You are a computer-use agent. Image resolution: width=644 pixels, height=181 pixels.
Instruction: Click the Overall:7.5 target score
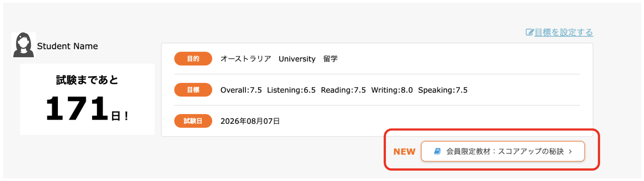coord(241,90)
